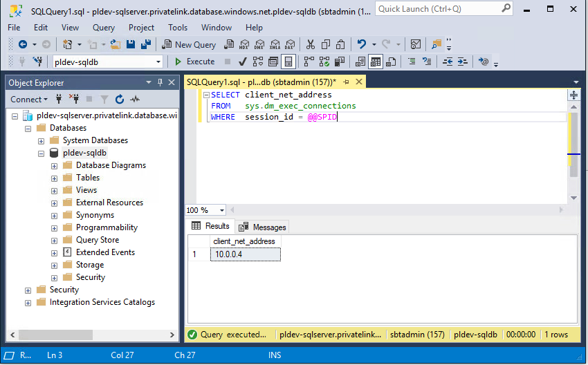The height and width of the screenshot is (365, 588).
Task: Open the Find in Files icon
Action: pos(436,45)
